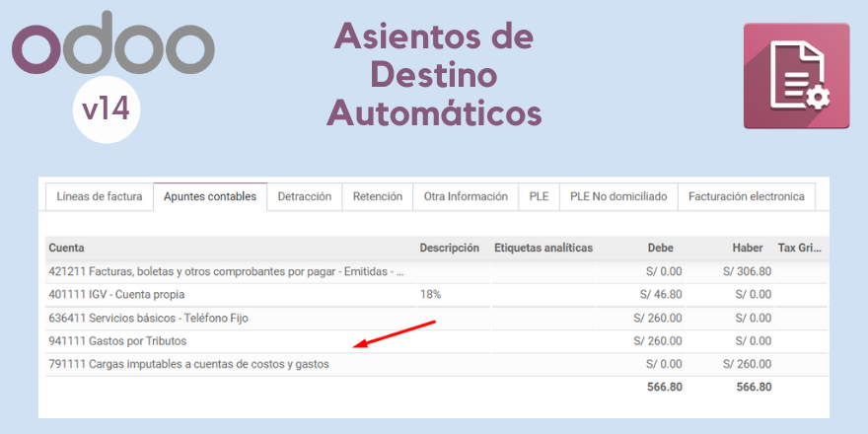The width and height of the screenshot is (868, 434).
Task: Sort by Cuenta column header
Action: click(x=66, y=248)
